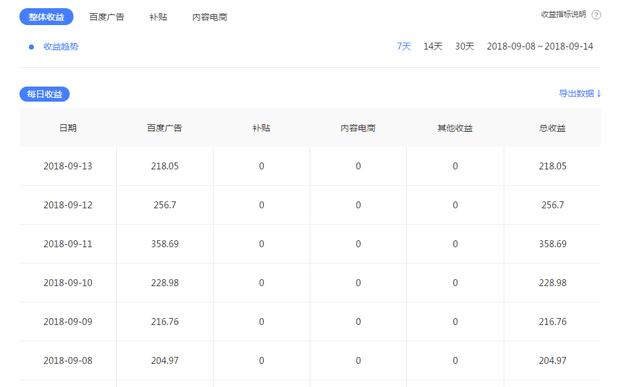Viewport: 640px width, 387px height.
Task: Click the 日期 column header
Action: (68, 128)
